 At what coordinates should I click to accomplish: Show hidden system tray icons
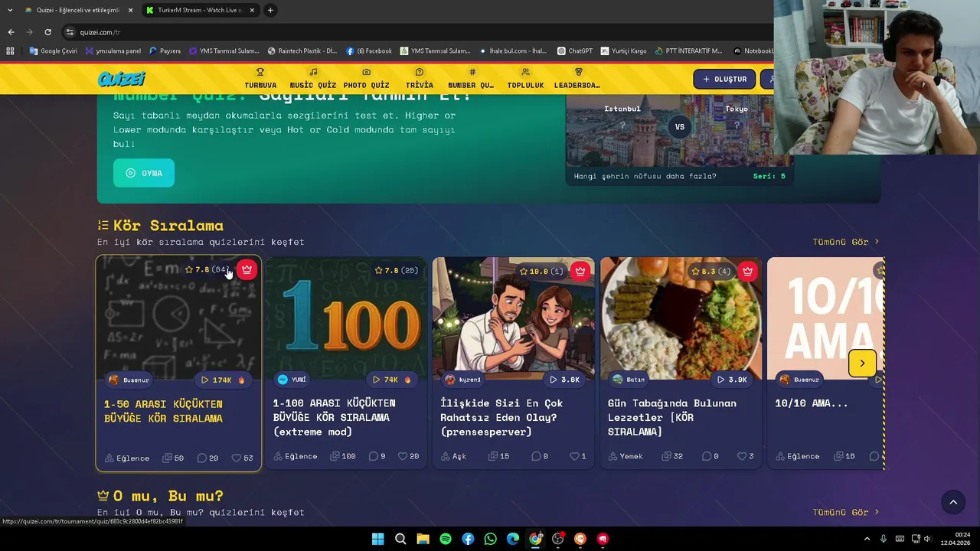(867, 539)
